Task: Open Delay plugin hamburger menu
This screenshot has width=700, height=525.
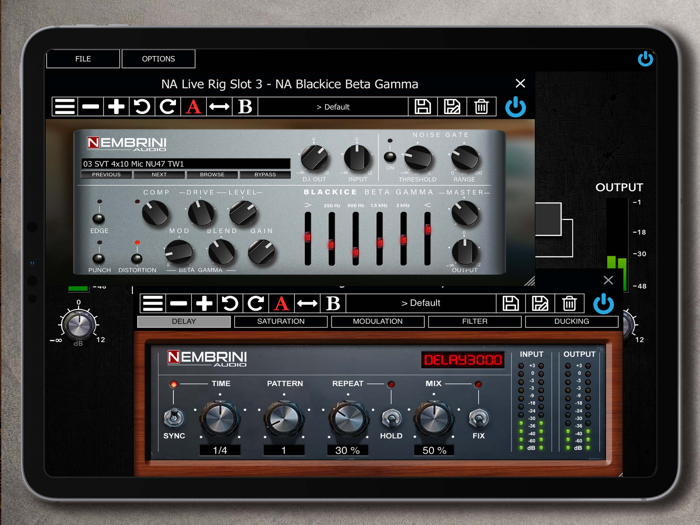Action: coord(153,303)
